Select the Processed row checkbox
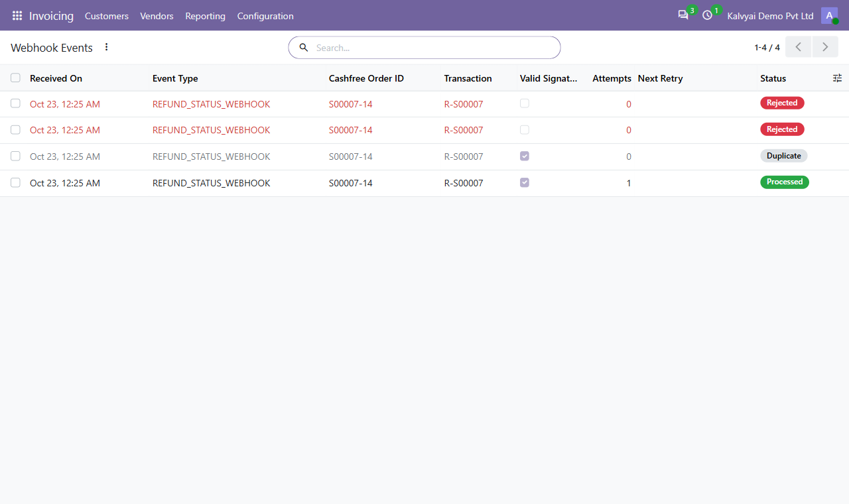Viewport: 849px width, 504px height. [15, 183]
